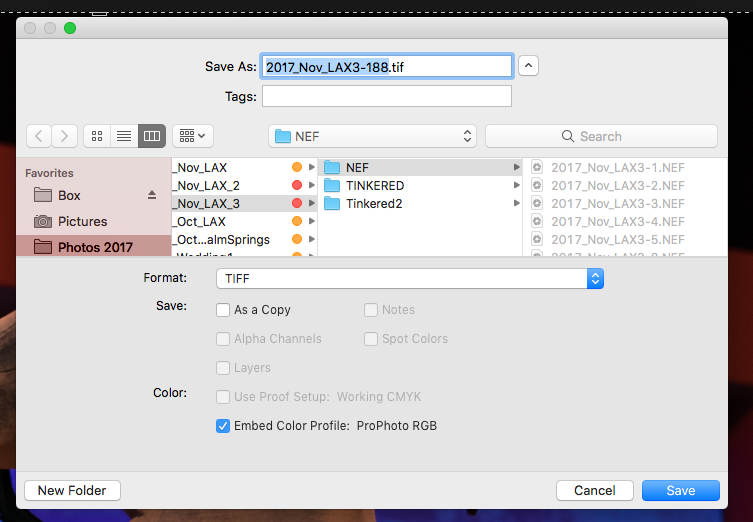Click the Cancel button
The width and height of the screenshot is (753, 522).
[x=595, y=490]
